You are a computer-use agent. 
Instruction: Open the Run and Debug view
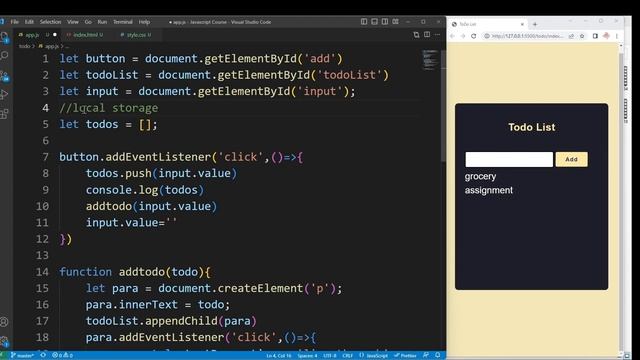point(4,94)
